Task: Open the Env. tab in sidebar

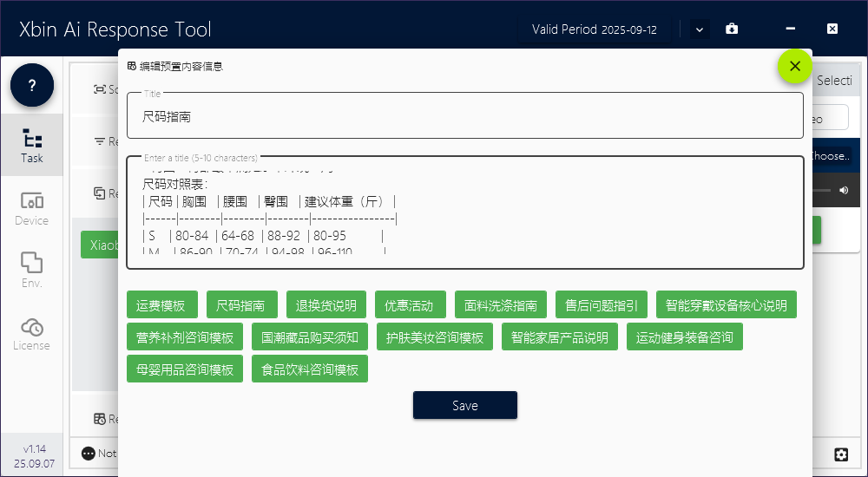Action: 31,271
